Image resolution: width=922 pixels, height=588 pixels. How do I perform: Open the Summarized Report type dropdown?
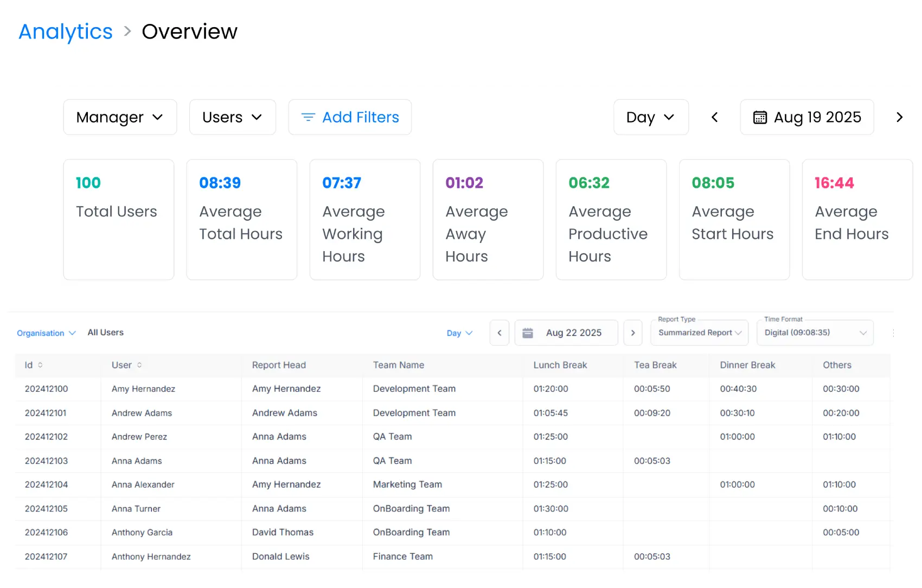[x=699, y=333]
